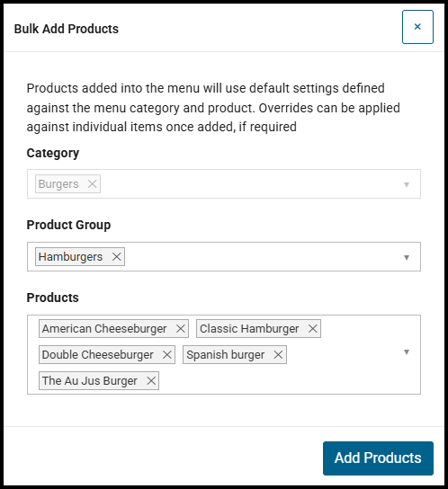Select the Double Cheeseburger tag text
The height and width of the screenshot is (489, 448).
(x=98, y=354)
